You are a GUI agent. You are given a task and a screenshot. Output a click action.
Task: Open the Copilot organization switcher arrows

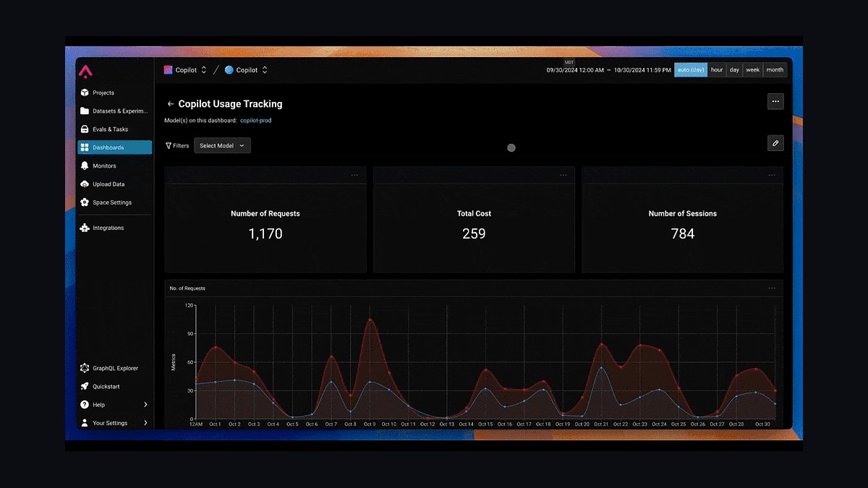(204, 70)
